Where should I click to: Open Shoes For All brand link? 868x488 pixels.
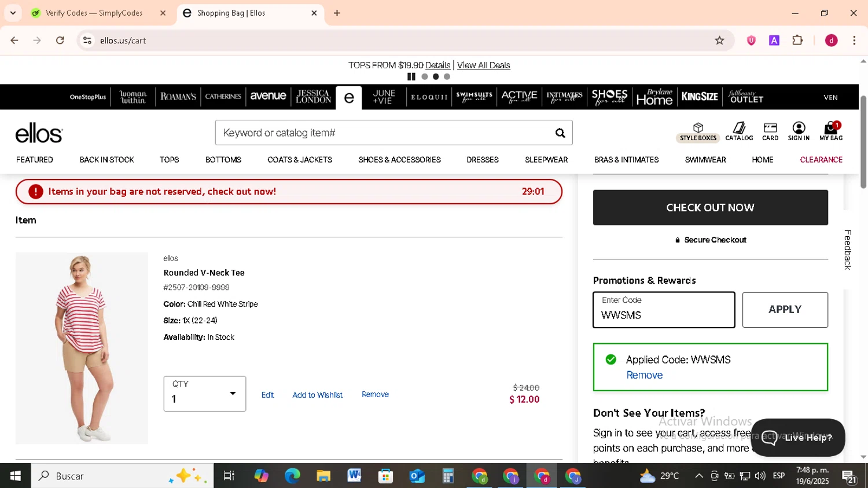[x=609, y=97]
